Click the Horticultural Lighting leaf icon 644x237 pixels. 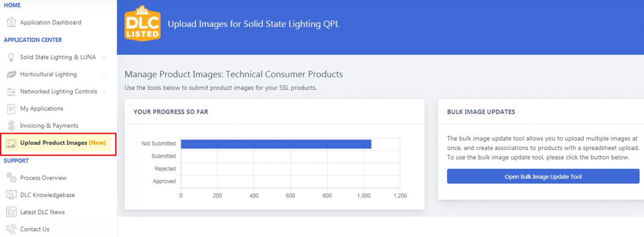coord(11,74)
